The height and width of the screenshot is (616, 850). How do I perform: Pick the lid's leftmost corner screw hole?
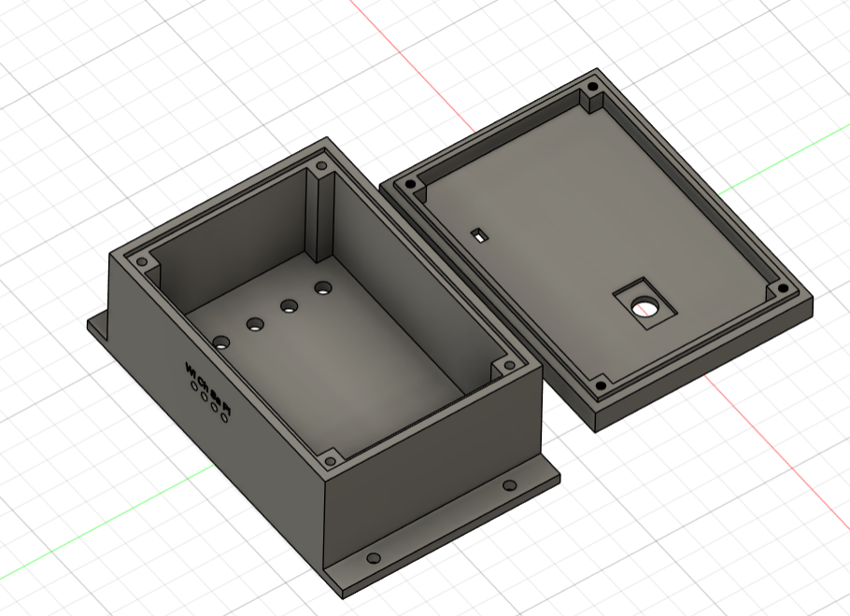(x=411, y=185)
